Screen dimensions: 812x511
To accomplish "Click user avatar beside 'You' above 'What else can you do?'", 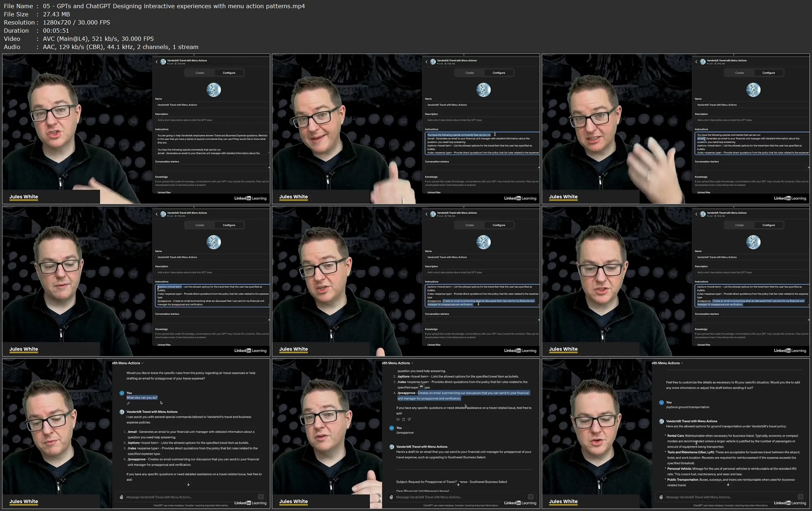I will pyautogui.click(x=122, y=393).
